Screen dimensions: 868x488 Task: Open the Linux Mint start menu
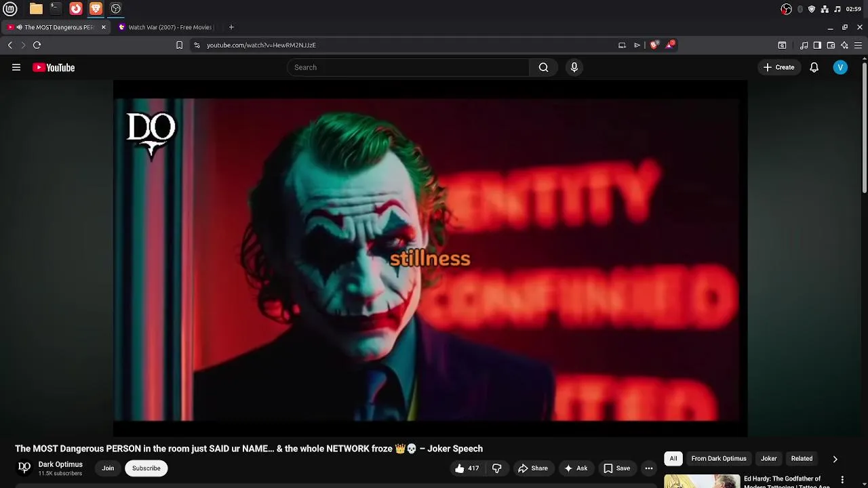pos(10,9)
